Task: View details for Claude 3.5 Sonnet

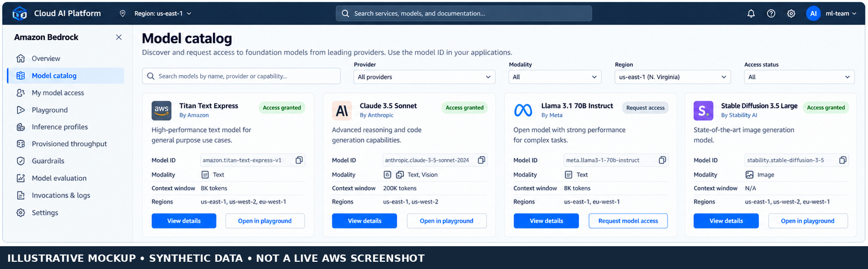Action: [x=364, y=221]
